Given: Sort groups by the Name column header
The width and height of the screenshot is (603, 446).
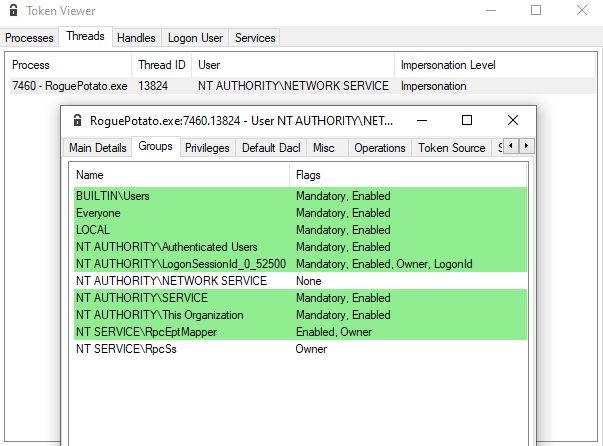Looking at the screenshot, I should [180, 175].
